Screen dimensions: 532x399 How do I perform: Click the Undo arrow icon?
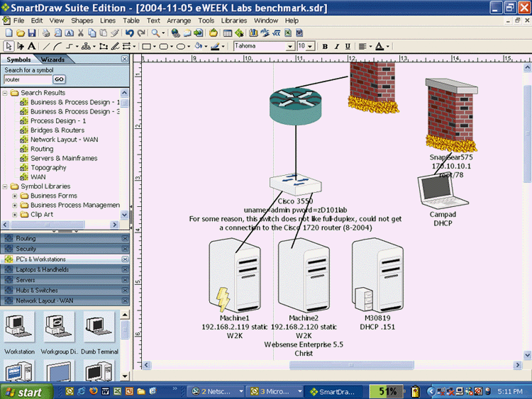tap(129, 33)
